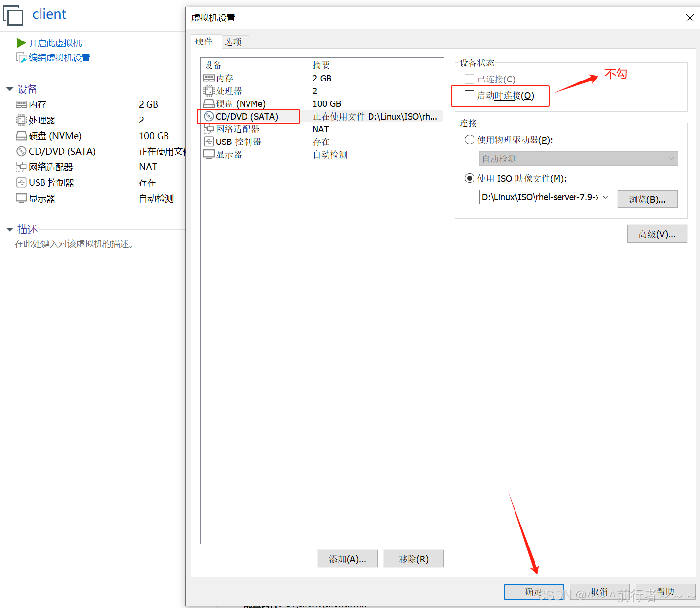Uncheck the 启动时连接(O) checkbox
Viewport: 700px width, 608px height.
[x=470, y=95]
